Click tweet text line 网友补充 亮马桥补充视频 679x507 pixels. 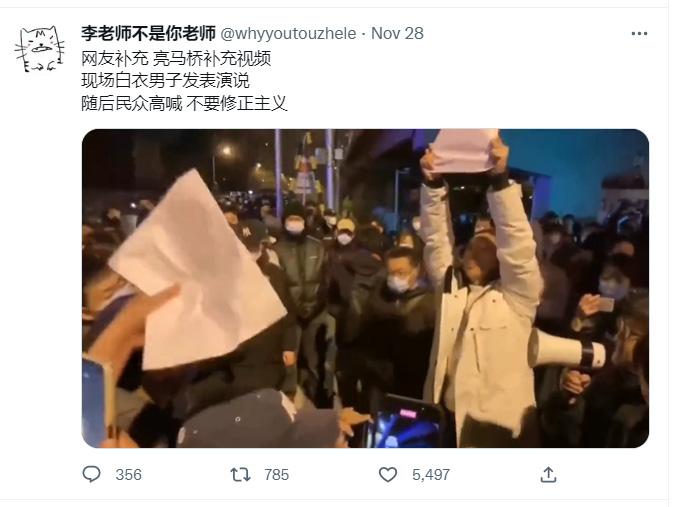[x=176, y=58]
